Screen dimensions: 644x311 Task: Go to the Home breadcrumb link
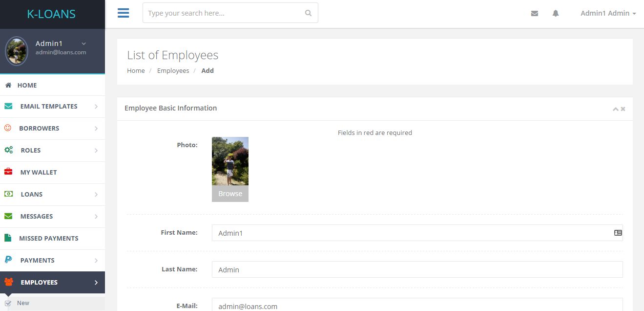pyautogui.click(x=136, y=70)
